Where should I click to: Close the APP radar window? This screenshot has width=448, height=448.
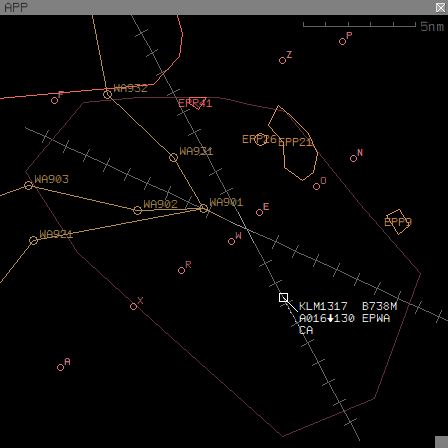pos(440,7)
